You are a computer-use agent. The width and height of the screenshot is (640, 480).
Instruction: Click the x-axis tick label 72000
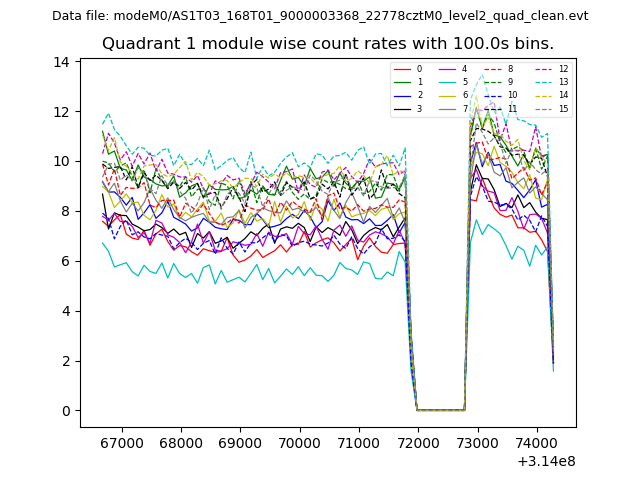417,441
